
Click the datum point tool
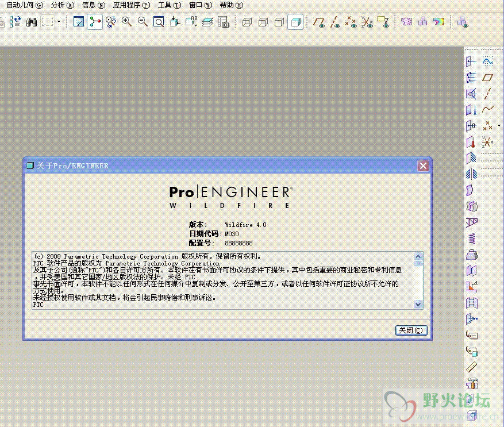(x=487, y=126)
